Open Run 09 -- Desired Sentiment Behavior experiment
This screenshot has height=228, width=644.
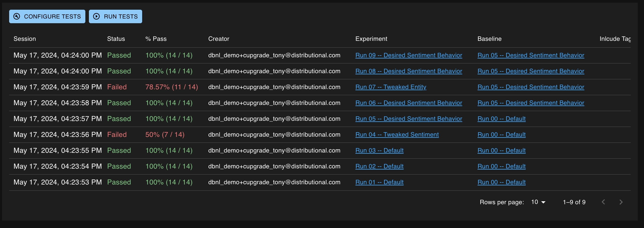(x=409, y=55)
